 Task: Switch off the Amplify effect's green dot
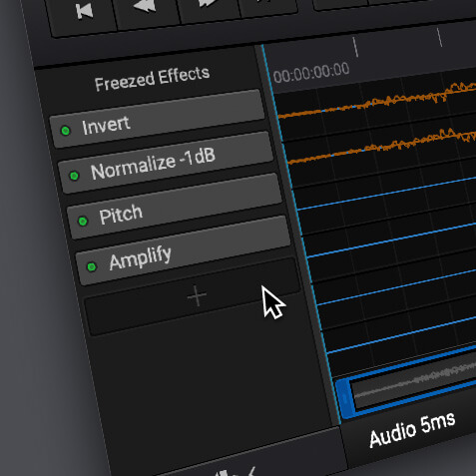[92, 266]
